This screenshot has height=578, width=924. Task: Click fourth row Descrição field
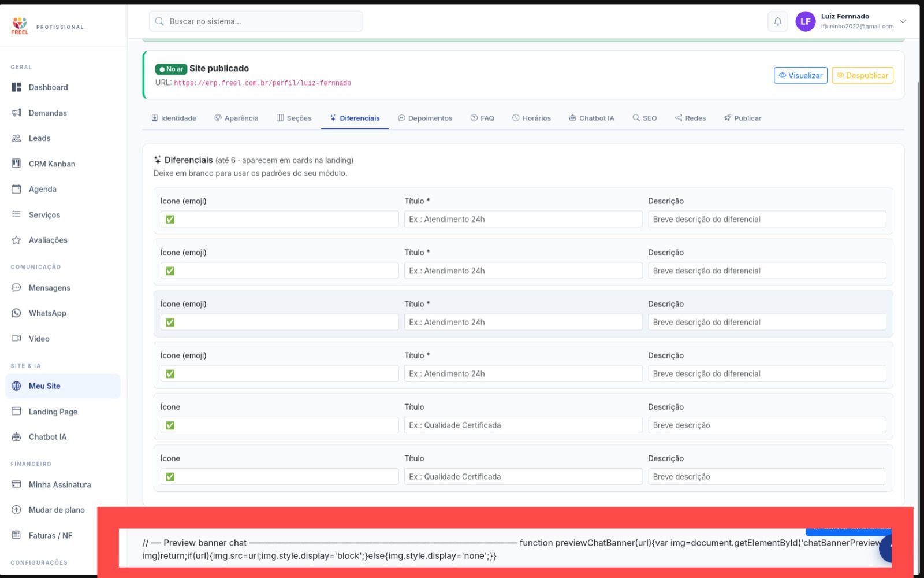pos(767,373)
